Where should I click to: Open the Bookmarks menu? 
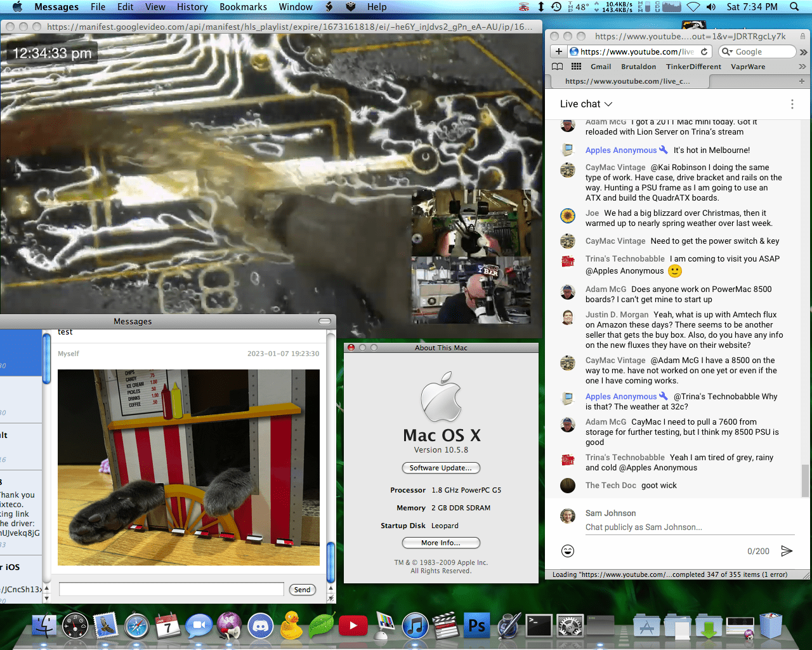click(x=243, y=7)
